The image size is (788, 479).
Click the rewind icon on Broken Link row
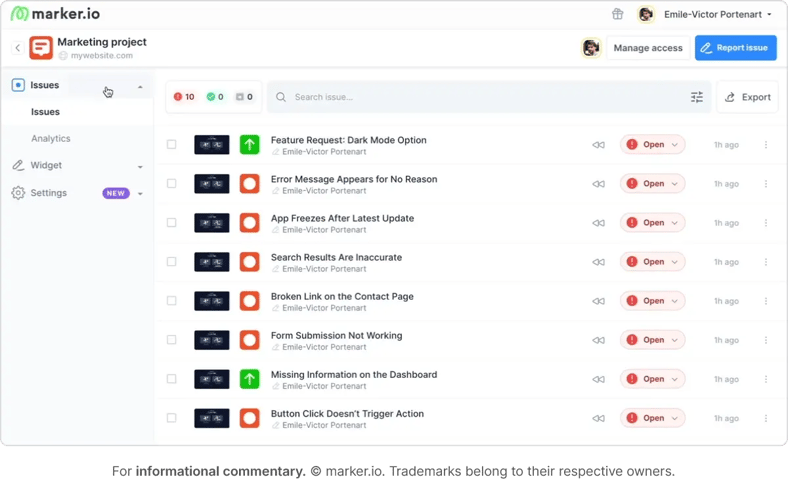(x=598, y=301)
